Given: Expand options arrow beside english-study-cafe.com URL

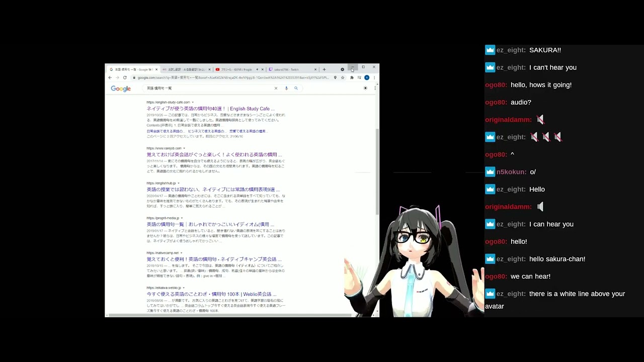Looking at the screenshot, I should coord(193,103).
